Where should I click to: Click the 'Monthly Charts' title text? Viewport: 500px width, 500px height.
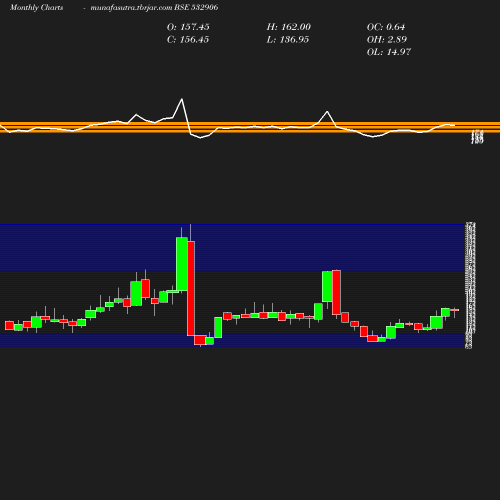point(36,8)
